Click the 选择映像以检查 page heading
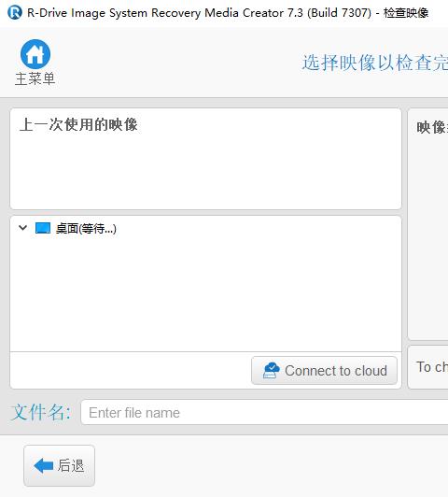448x497 pixels. click(x=375, y=63)
